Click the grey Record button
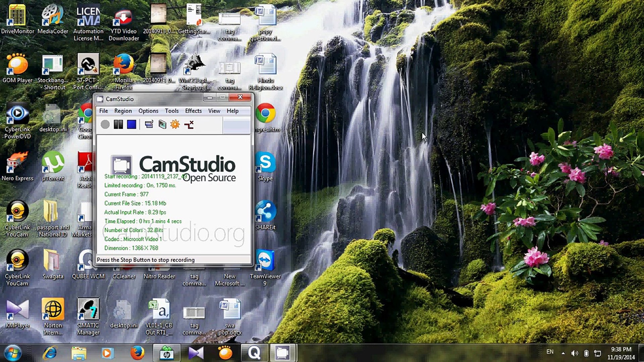Screen dimensions: 644x362 click(x=105, y=125)
